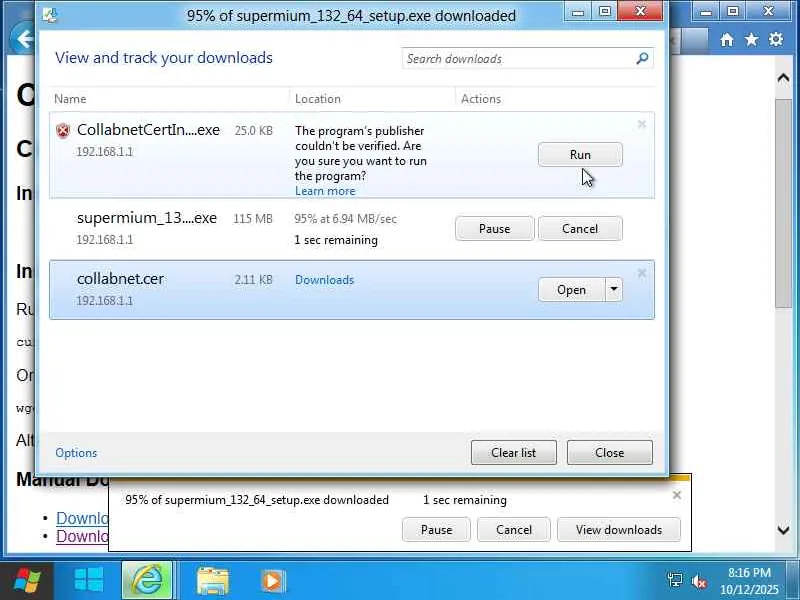The width and height of the screenshot is (800, 600).
Task: Click Clear list button
Action: (x=514, y=453)
